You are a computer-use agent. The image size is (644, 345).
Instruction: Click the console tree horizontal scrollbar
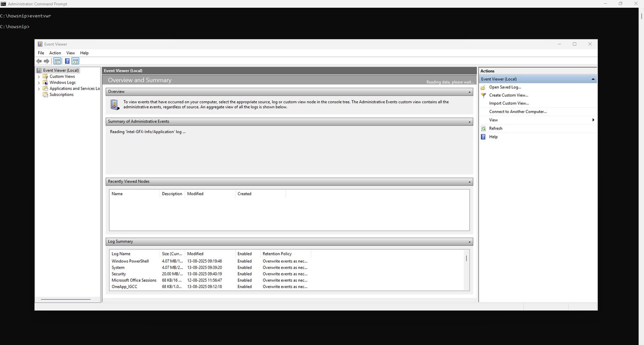click(66, 299)
